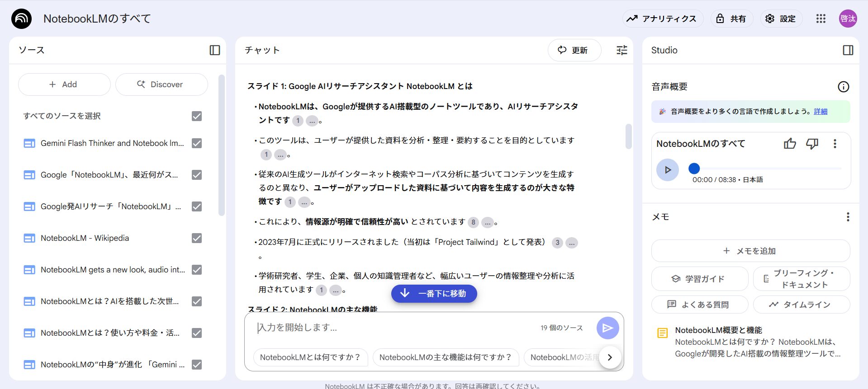The width and height of the screenshot is (868, 389).
Task: Open chat configuration sliders icon
Action: 622,50
